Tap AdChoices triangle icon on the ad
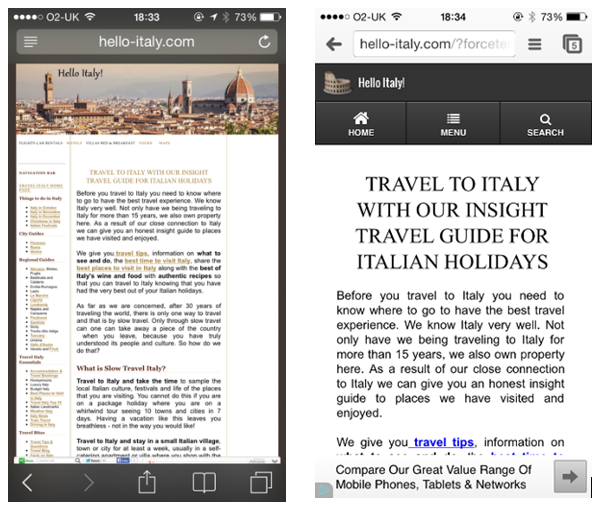Viewport: 606px width, 508px height. click(324, 490)
